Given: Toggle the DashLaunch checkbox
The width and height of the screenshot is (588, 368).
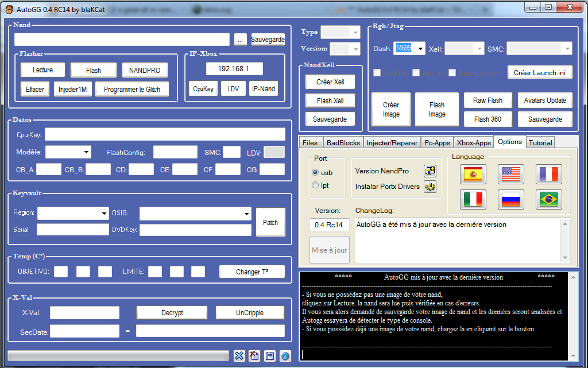Looking at the screenshot, I should (x=452, y=73).
